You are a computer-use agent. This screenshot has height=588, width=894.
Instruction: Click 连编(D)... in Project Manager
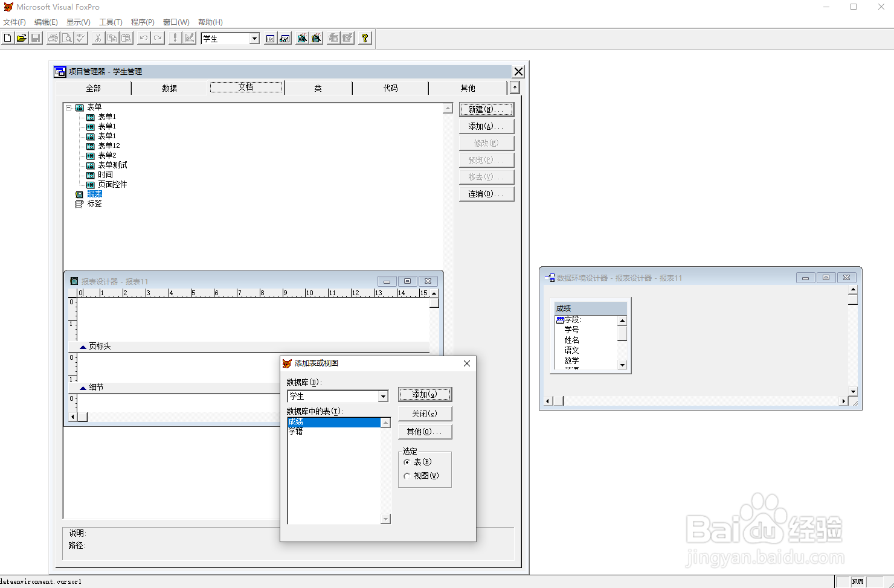486,194
